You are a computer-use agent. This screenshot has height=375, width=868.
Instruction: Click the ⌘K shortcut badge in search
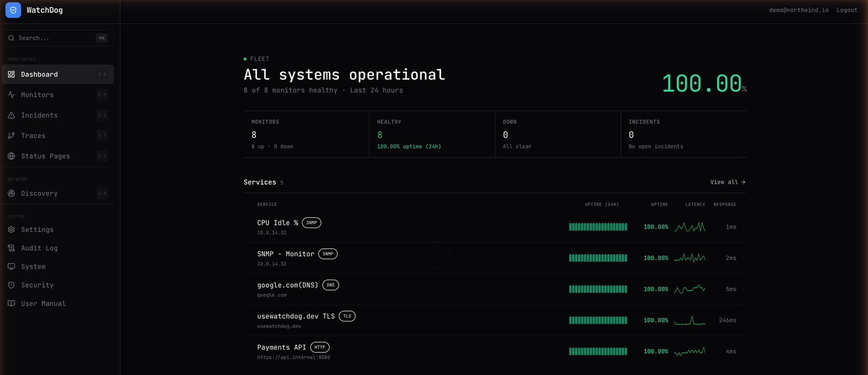click(x=102, y=38)
